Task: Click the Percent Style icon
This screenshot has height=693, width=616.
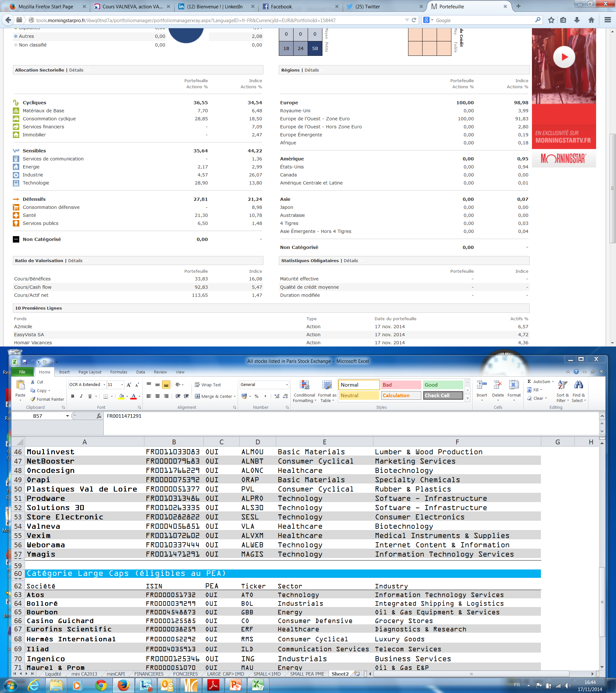Action: [256, 396]
